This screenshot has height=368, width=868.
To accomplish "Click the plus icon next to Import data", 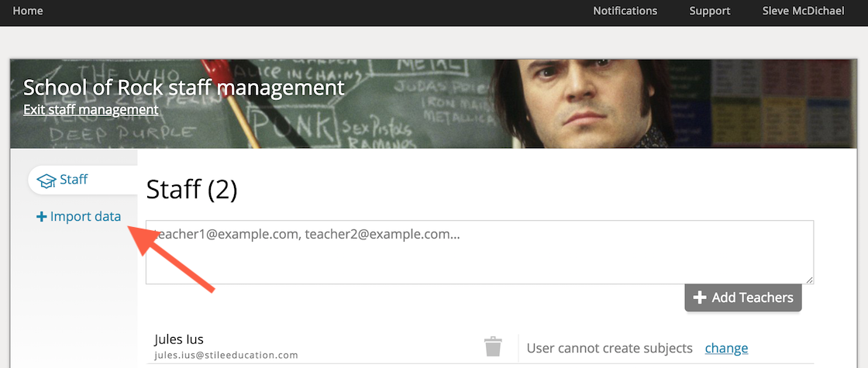I will [x=42, y=217].
